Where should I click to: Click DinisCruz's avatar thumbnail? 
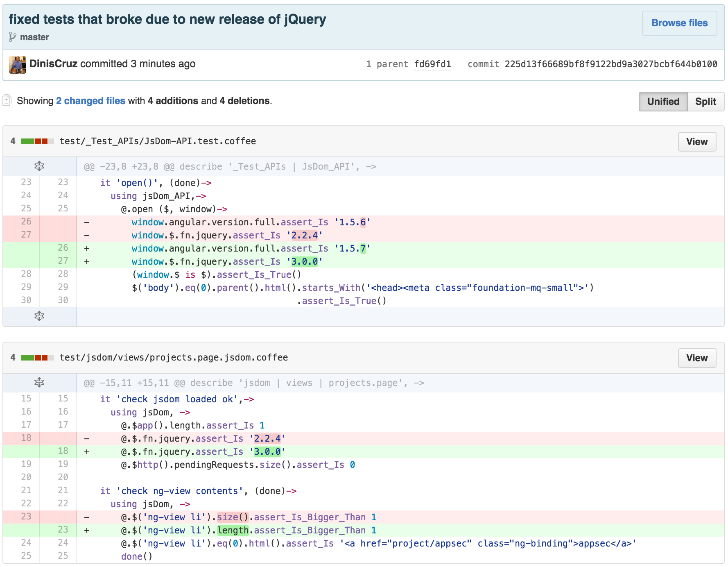tap(18, 64)
